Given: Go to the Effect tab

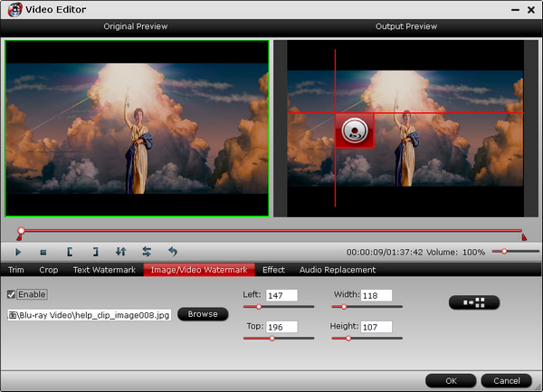Looking at the screenshot, I should tap(273, 270).
